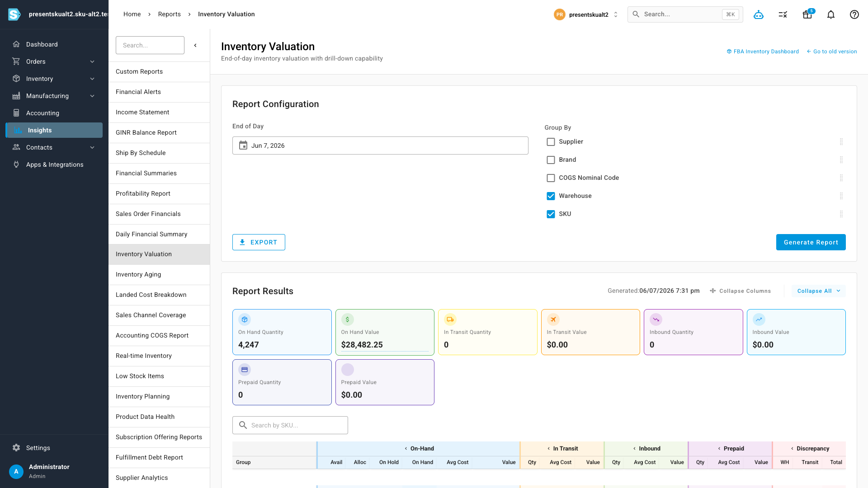Focus the global Search box
Viewport: 868px width, 488px height.
(685, 14)
